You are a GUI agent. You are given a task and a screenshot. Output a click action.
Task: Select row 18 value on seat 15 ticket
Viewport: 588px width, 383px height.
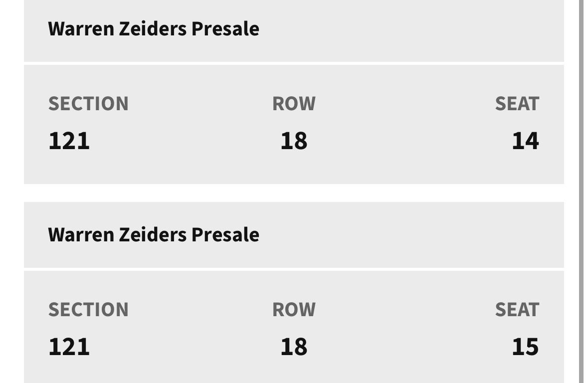[294, 347]
